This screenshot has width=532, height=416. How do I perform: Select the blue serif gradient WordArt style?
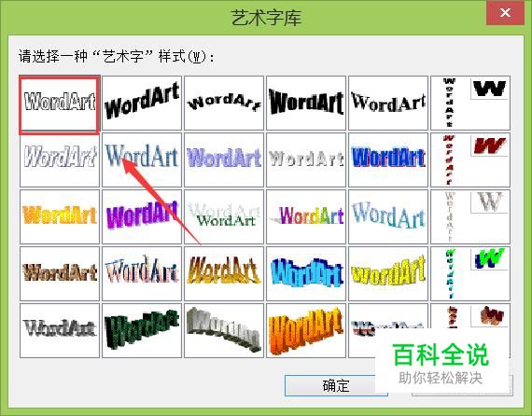point(142,160)
